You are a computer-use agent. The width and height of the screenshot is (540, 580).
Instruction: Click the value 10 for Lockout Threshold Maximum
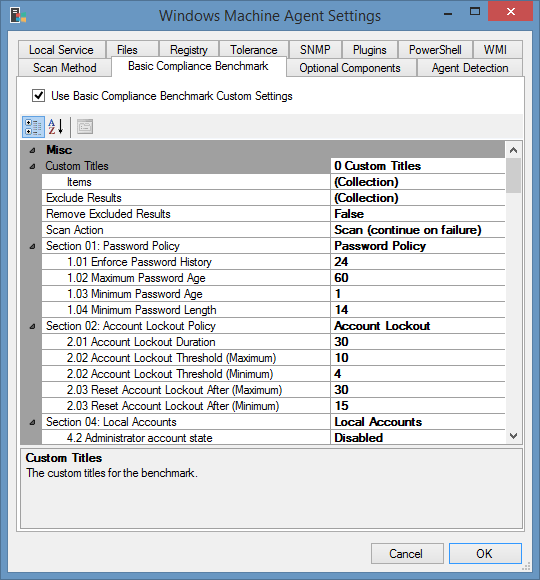418,358
